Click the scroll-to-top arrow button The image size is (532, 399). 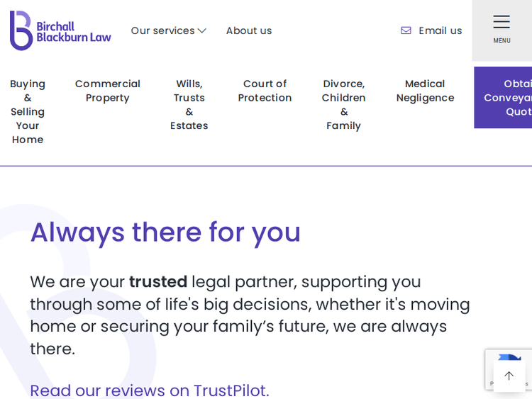click(509, 376)
